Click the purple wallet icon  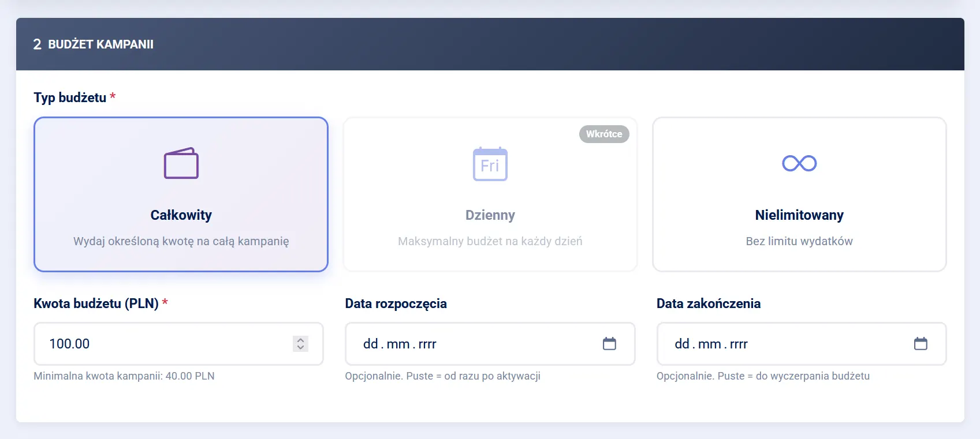click(181, 163)
